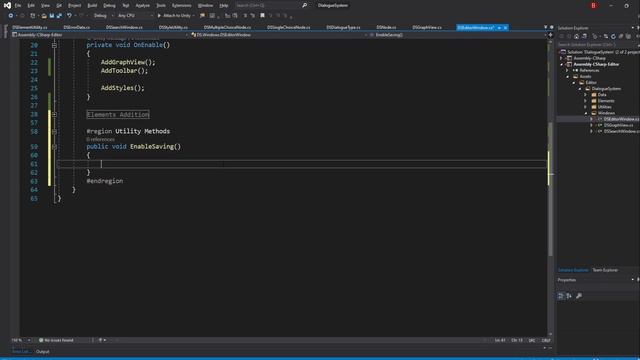Switch to the DSElementUtility.cs tab

click(x=30, y=28)
